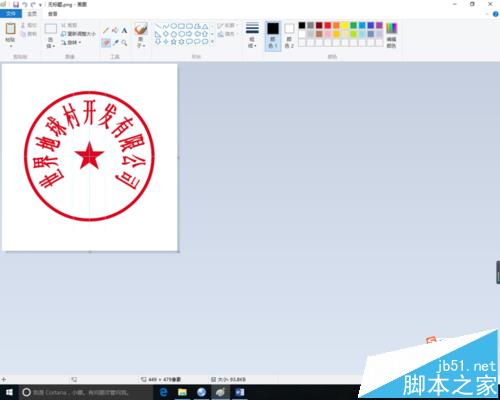Click the Brushes tool icon
This screenshot has height=400, width=500.
click(141, 29)
